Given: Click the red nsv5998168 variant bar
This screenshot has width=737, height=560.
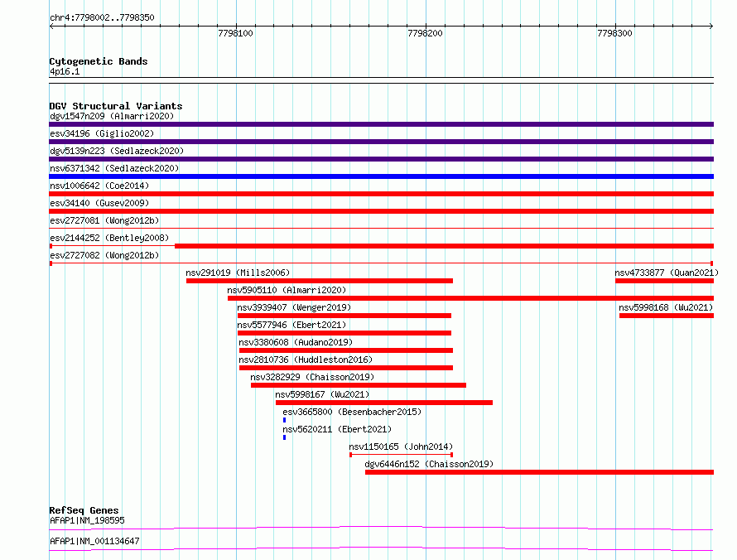Looking at the screenshot, I should [x=667, y=316].
